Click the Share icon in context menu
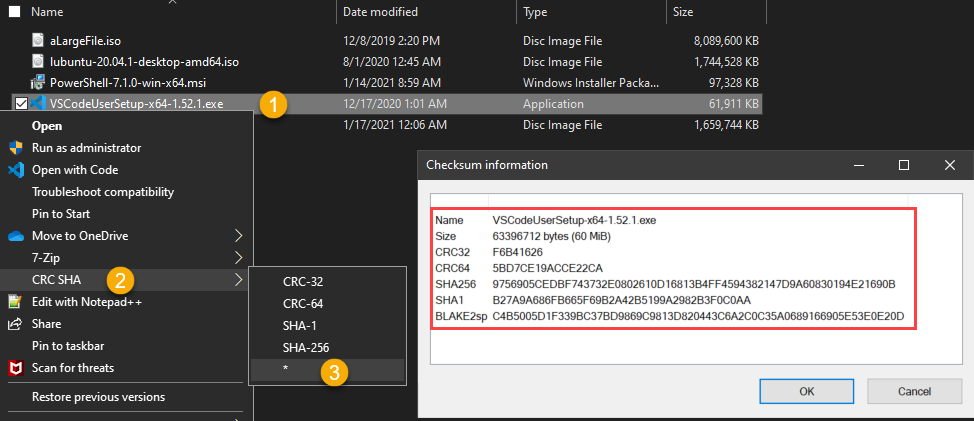This screenshot has width=974, height=421. pos(16,324)
